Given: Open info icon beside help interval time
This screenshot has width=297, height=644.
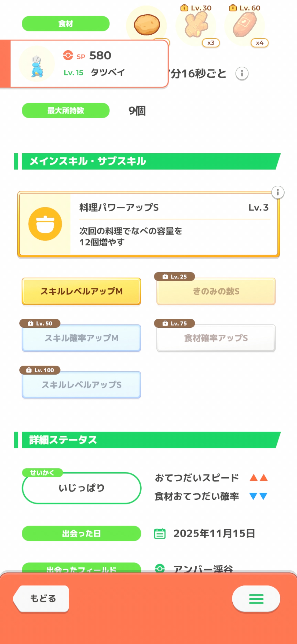Looking at the screenshot, I should [242, 73].
